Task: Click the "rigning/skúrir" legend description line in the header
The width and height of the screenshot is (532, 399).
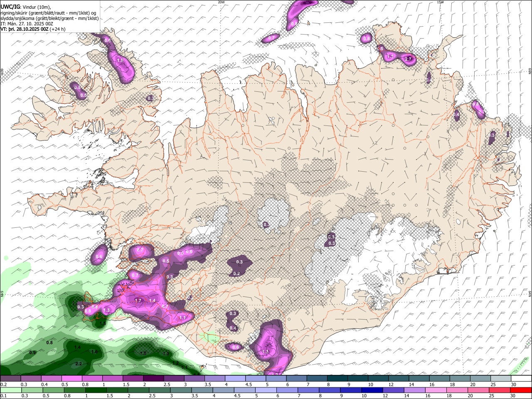Action: (48, 12)
